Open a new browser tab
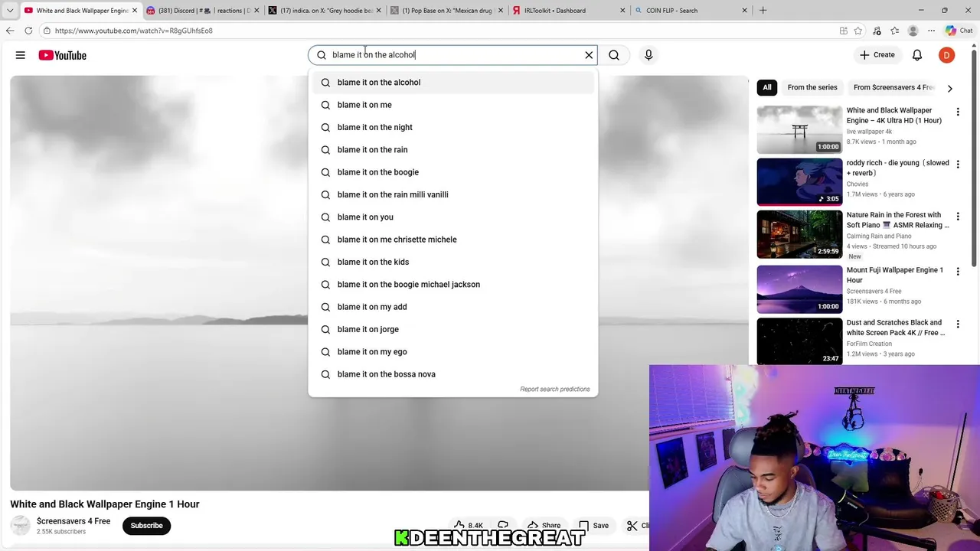This screenshot has width=980, height=551. 763,11
